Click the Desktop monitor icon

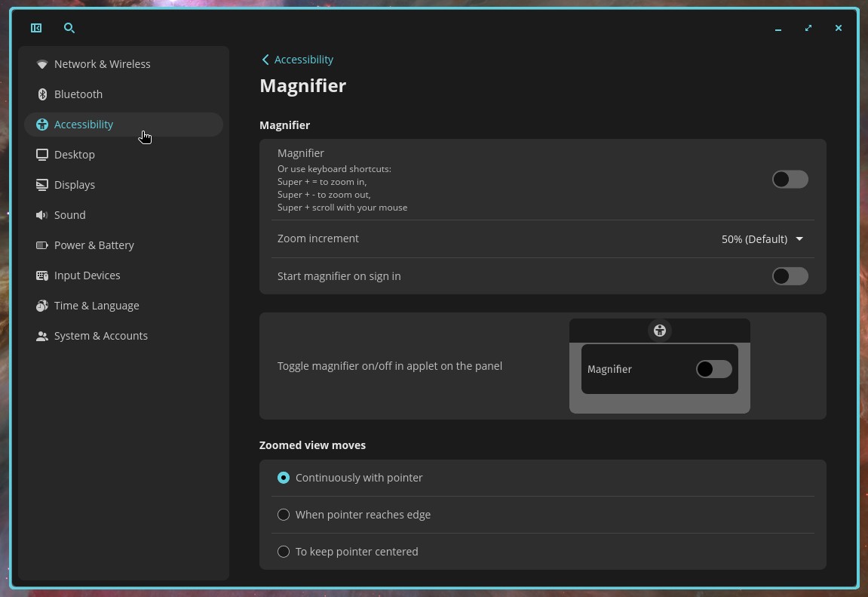point(42,155)
